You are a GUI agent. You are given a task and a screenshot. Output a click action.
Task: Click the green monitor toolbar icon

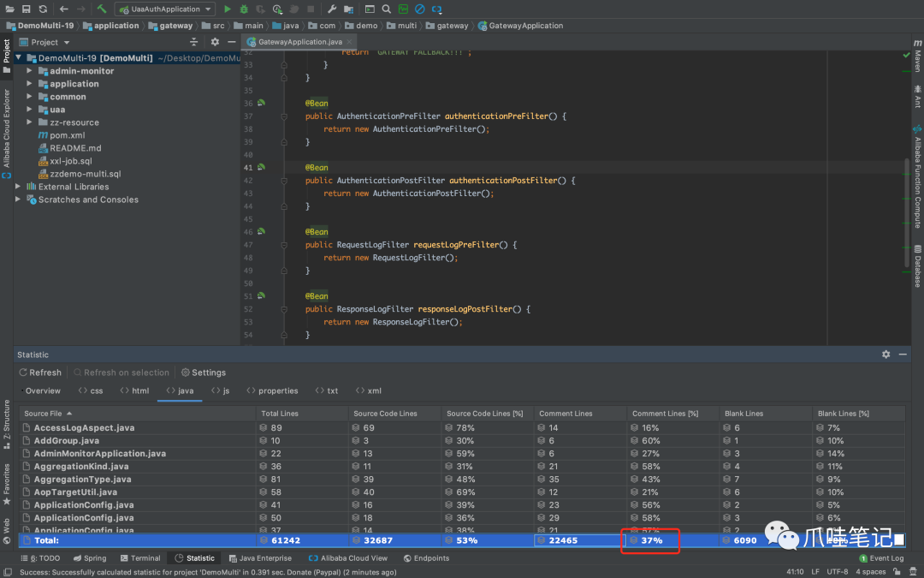click(403, 9)
